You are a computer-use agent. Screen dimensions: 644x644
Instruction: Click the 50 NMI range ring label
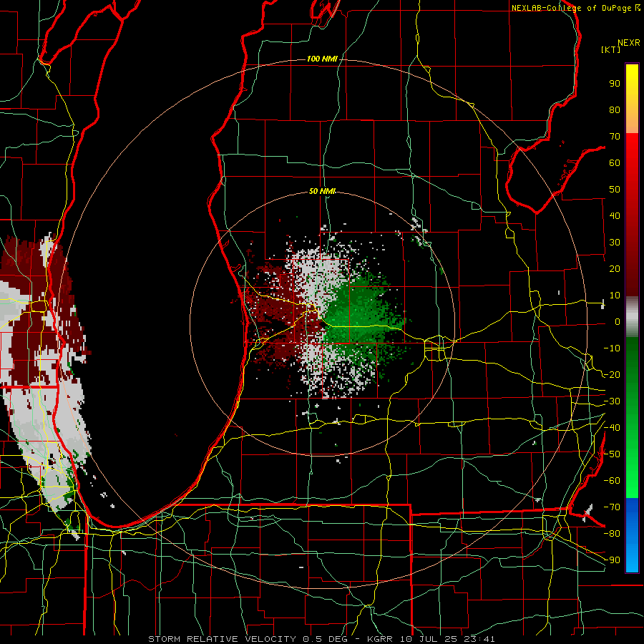[322, 191]
